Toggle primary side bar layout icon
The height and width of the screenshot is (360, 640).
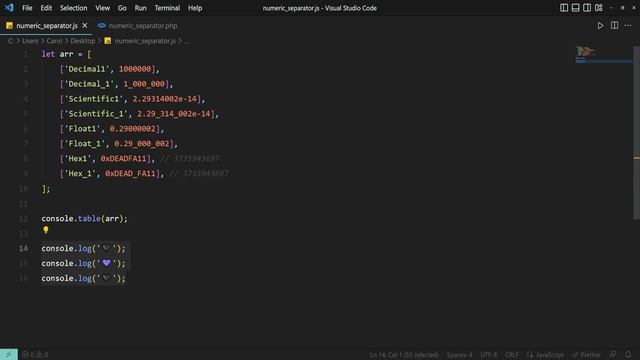564,8
